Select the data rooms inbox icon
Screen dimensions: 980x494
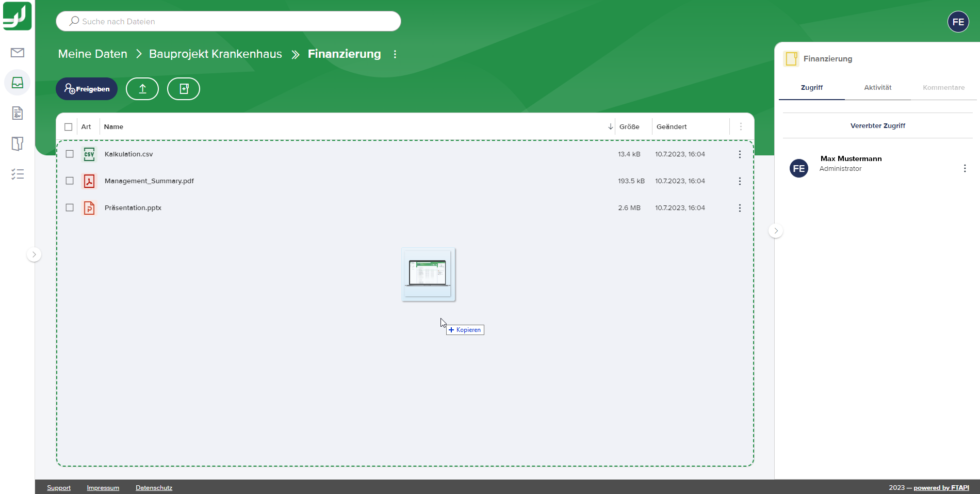coord(17,83)
